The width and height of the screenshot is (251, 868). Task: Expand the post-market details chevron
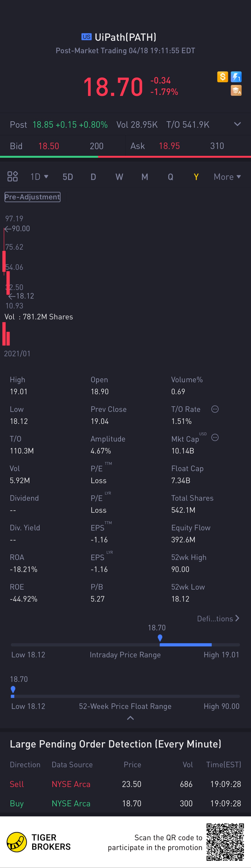point(238,124)
